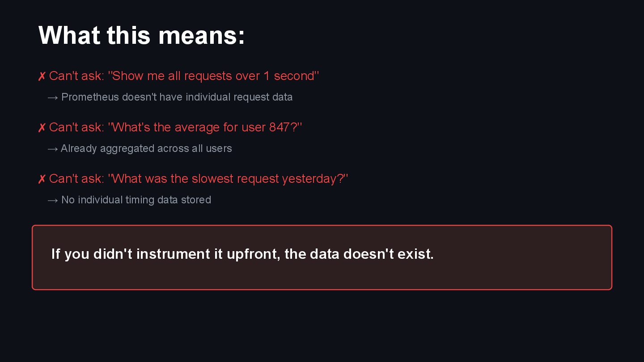Click the red X before "What's the average"
Image resolution: width=644 pixels, height=362 pixels.
coord(42,128)
